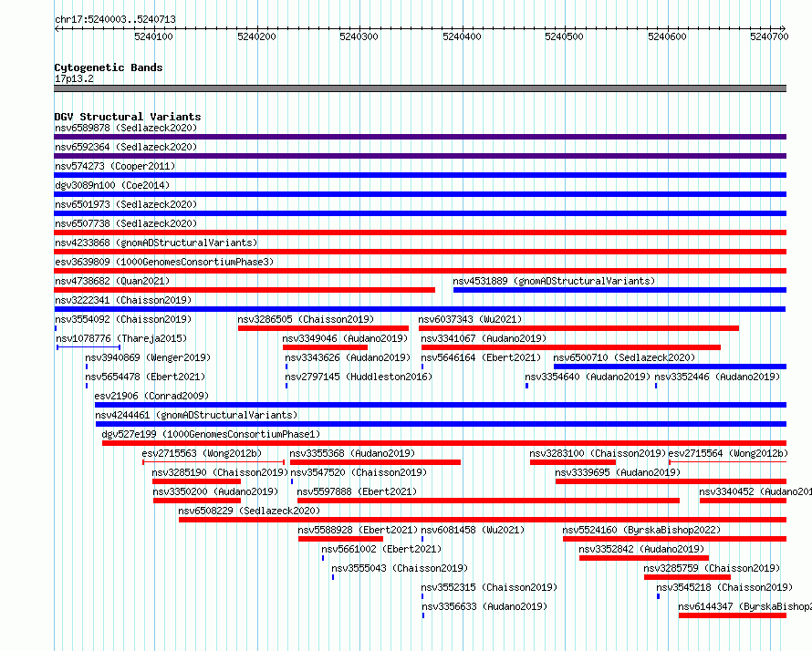
Task: Select the 17p13.2 cytogenetic band label
Action: click(x=74, y=79)
